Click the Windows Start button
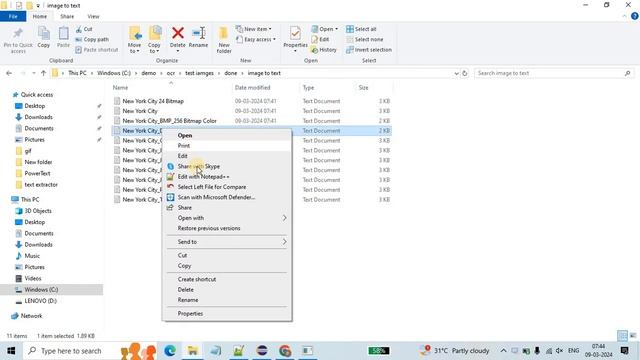 (11, 351)
